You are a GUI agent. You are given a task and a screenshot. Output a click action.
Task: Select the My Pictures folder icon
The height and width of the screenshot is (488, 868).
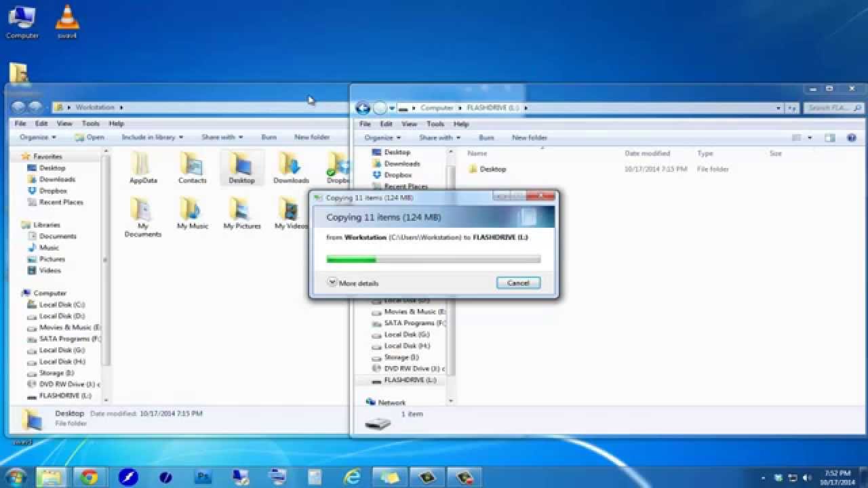tap(242, 213)
